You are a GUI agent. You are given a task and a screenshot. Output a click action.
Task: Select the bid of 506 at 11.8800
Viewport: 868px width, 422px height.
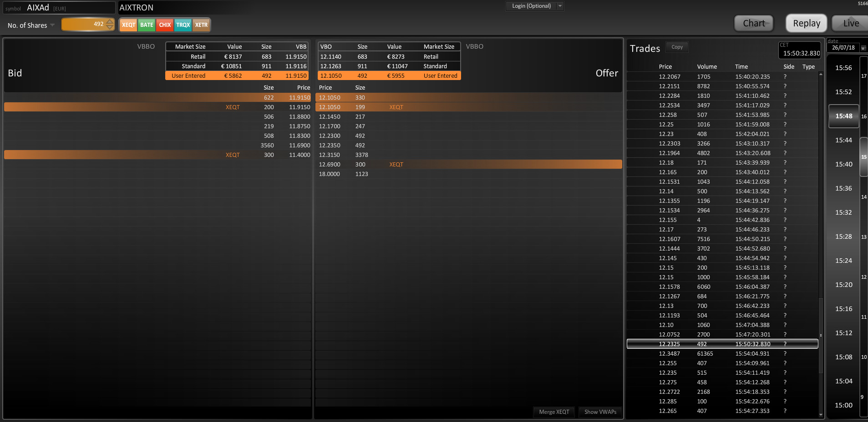(x=157, y=117)
